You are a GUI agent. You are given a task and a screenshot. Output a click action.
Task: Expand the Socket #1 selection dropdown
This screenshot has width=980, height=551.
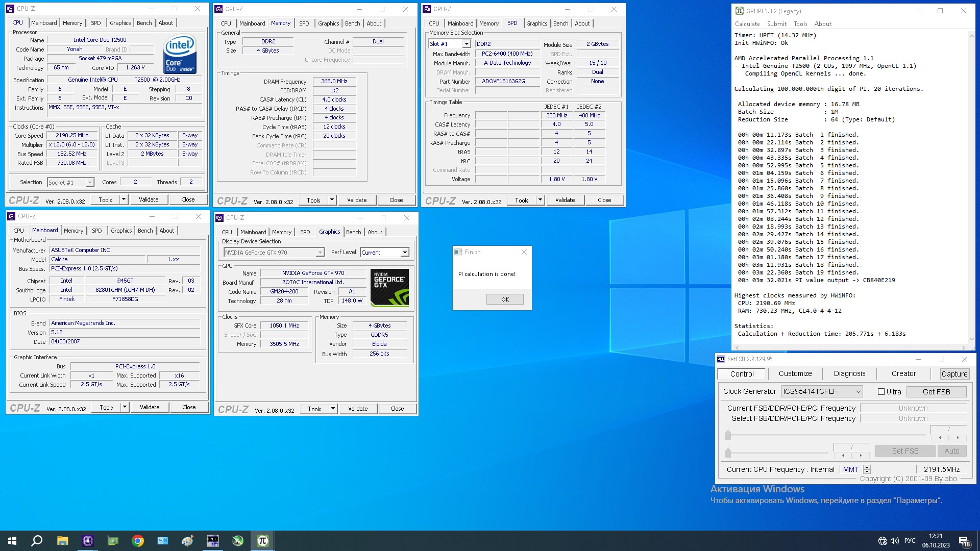(90, 183)
